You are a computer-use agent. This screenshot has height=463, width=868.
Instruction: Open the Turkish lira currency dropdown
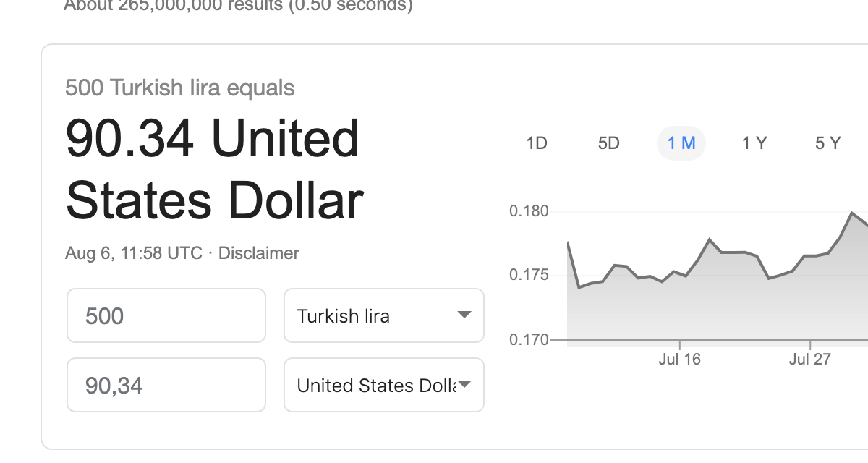pos(384,315)
